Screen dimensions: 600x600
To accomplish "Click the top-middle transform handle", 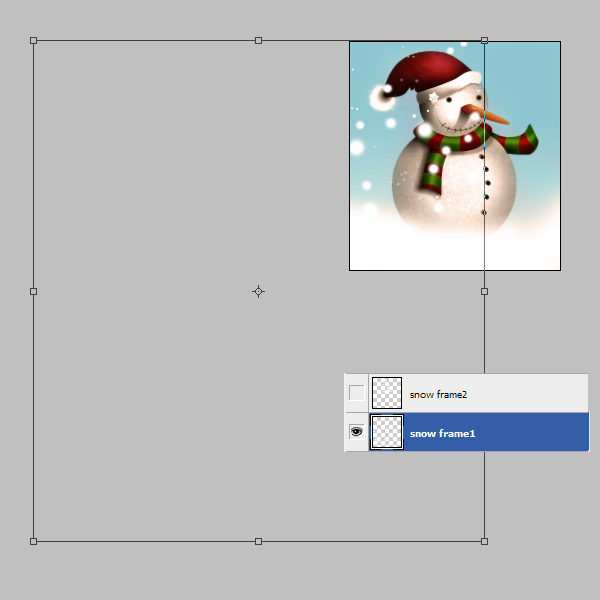I will [258, 41].
